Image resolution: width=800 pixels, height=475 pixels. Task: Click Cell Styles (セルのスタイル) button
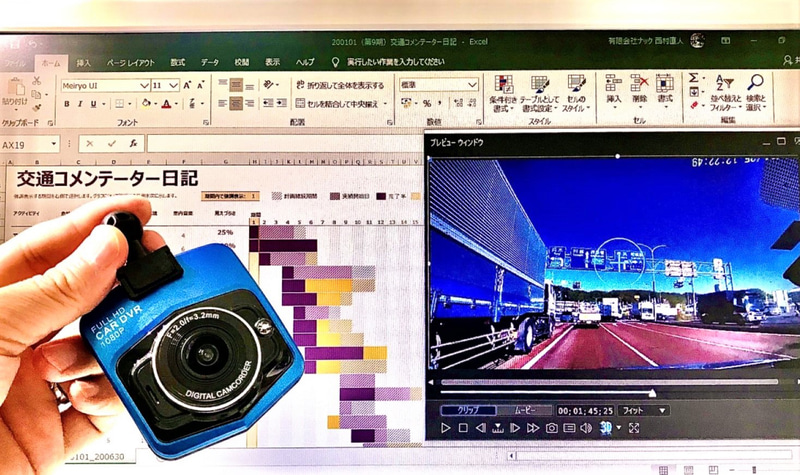click(576, 93)
